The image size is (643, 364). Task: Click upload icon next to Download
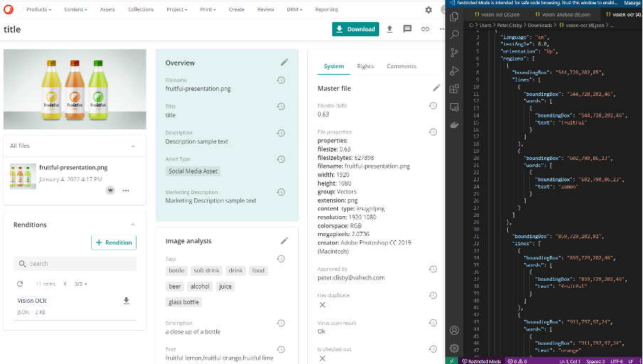click(x=390, y=29)
